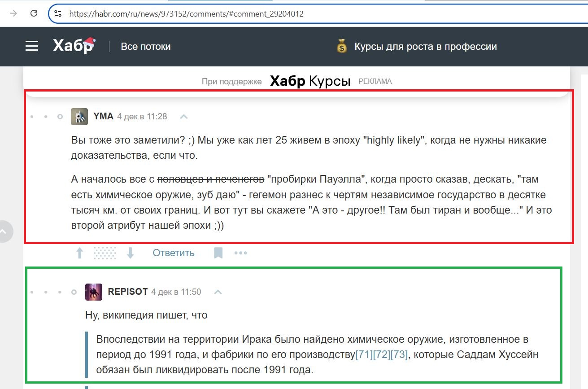This screenshot has height=389, width=588.
Task: Collapse YMA's comment with the chevron
Action: [x=183, y=116]
